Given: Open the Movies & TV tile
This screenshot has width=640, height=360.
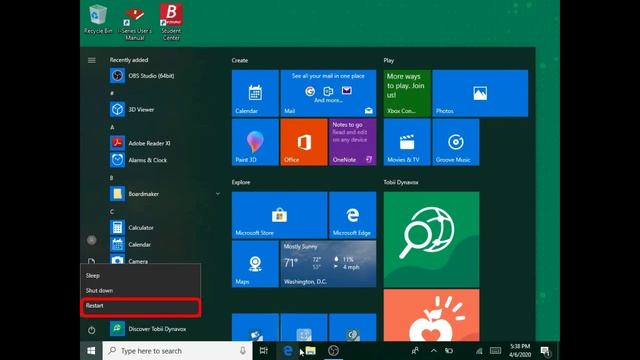Looking at the screenshot, I should (407, 142).
